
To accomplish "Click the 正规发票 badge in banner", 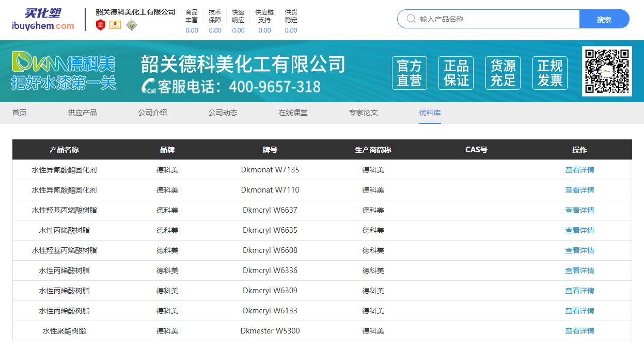I will point(550,73).
